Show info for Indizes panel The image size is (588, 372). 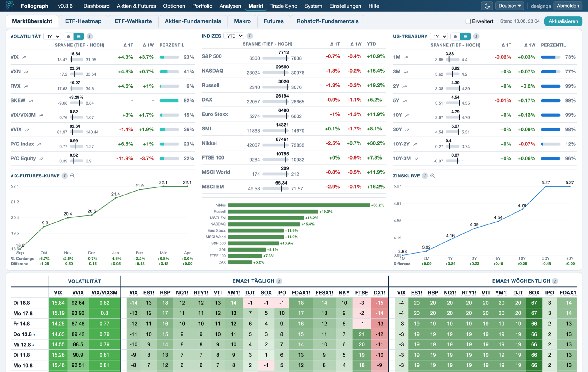(x=250, y=36)
